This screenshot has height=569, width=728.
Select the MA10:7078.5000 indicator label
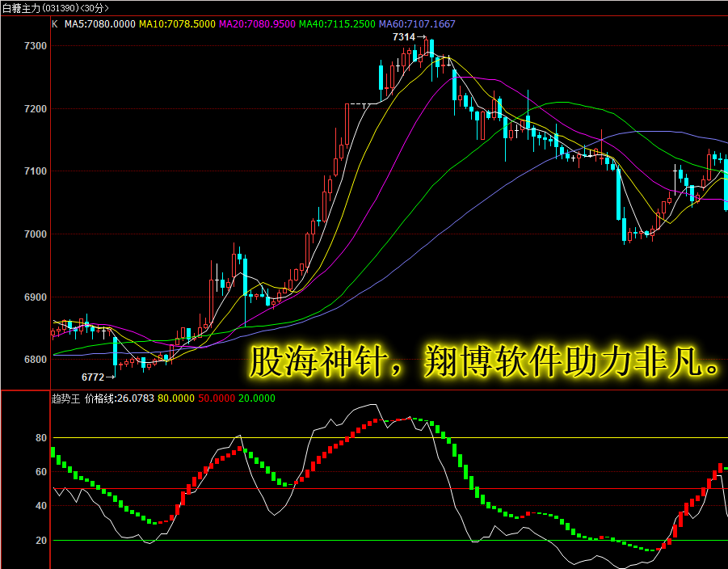point(178,24)
